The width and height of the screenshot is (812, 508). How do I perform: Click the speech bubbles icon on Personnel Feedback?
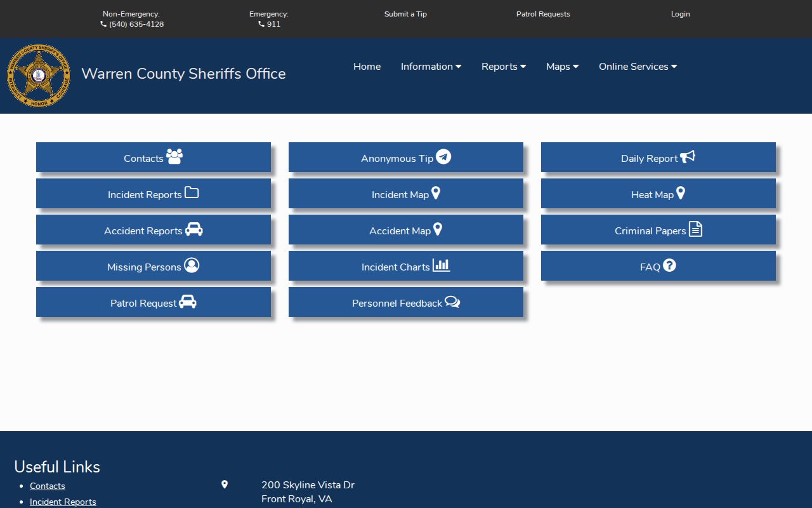pos(452,302)
